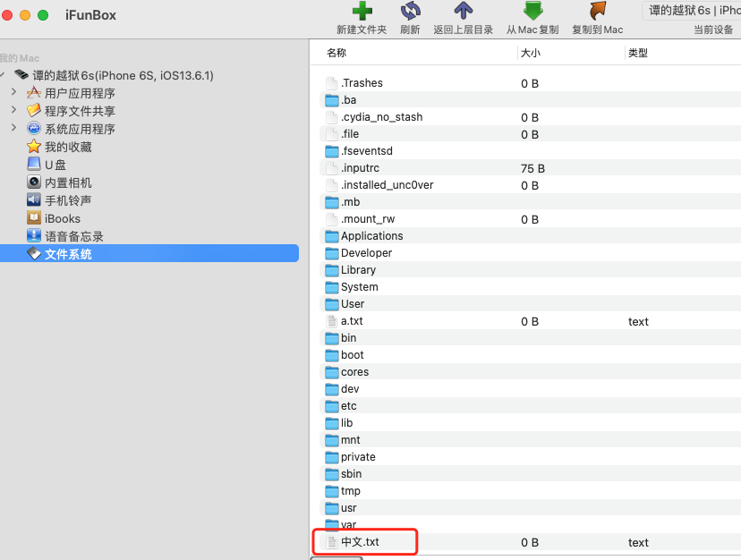Open U盘 drive icon in sidebar
Viewport: 741px width, 560px height.
(33, 164)
